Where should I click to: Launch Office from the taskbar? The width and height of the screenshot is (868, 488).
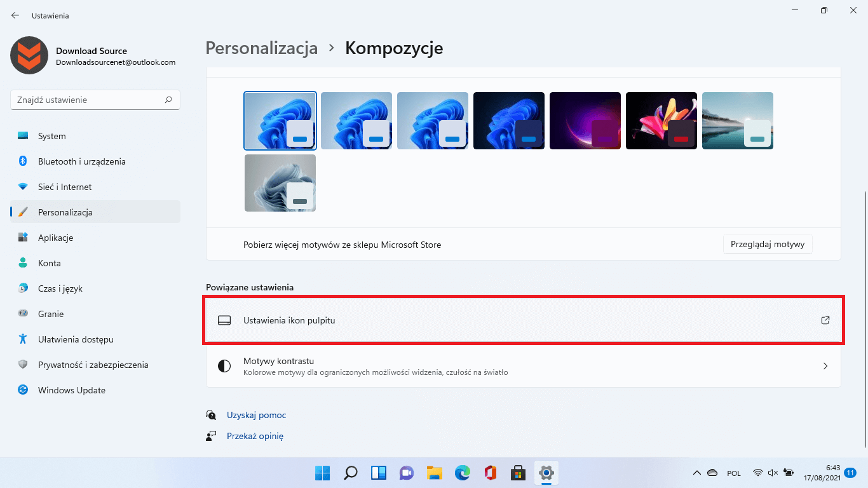coord(490,473)
